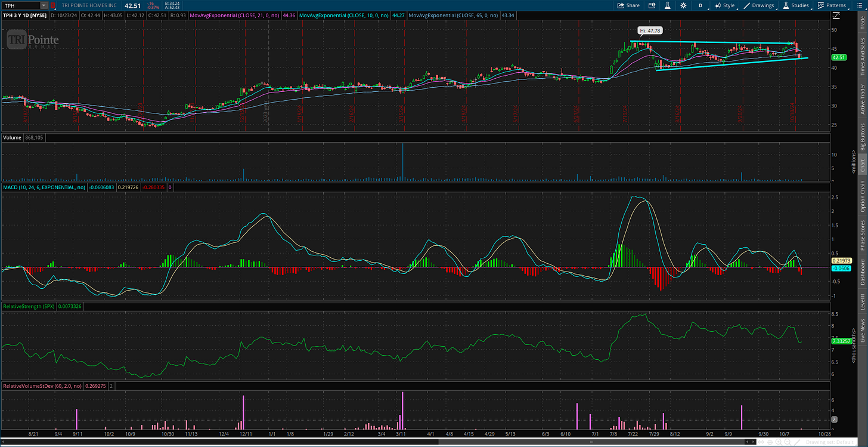Open chart settings gear
The height and width of the screenshot is (447, 868).
(683, 5)
